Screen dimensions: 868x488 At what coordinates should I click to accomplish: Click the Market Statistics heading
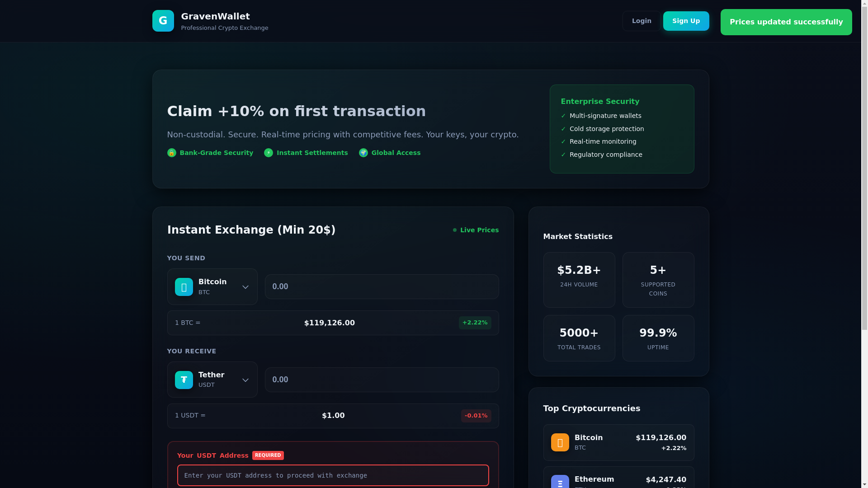pyautogui.click(x=578, y=237)
